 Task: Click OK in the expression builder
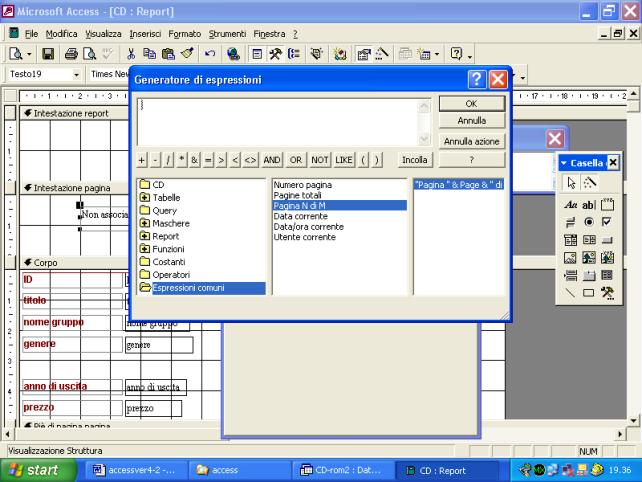pos(472,104)
